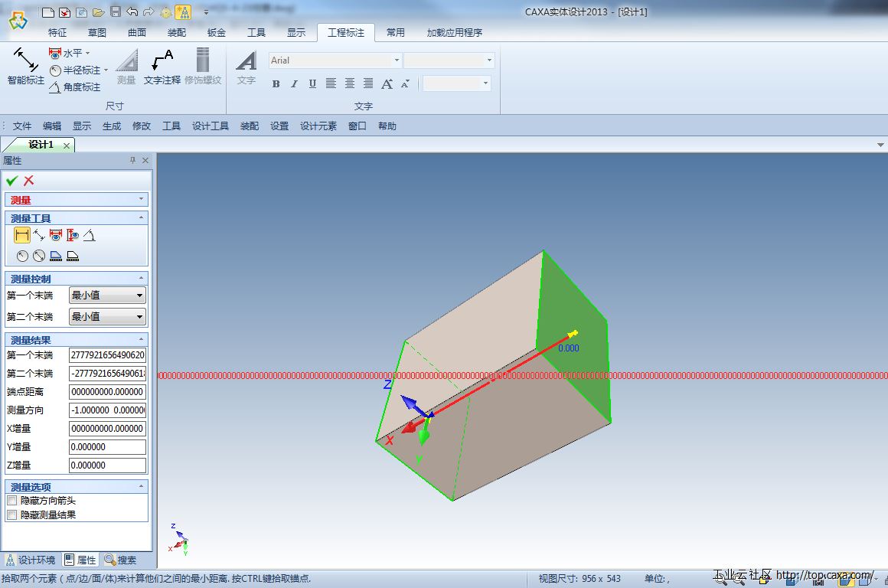Click the Undo arrow in quick access toolbar

click(x=132, y=11)
